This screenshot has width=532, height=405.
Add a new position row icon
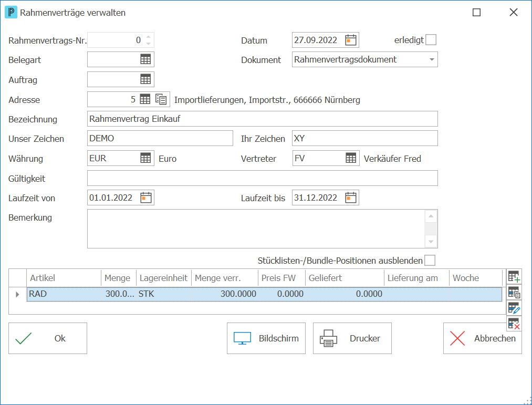coord(514,277)
